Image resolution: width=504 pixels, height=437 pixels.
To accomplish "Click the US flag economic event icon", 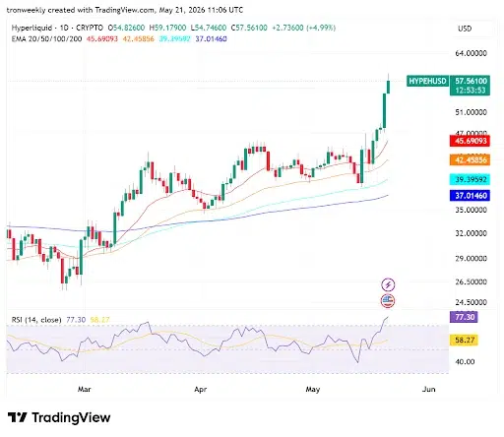I will (x=388, y=301).
